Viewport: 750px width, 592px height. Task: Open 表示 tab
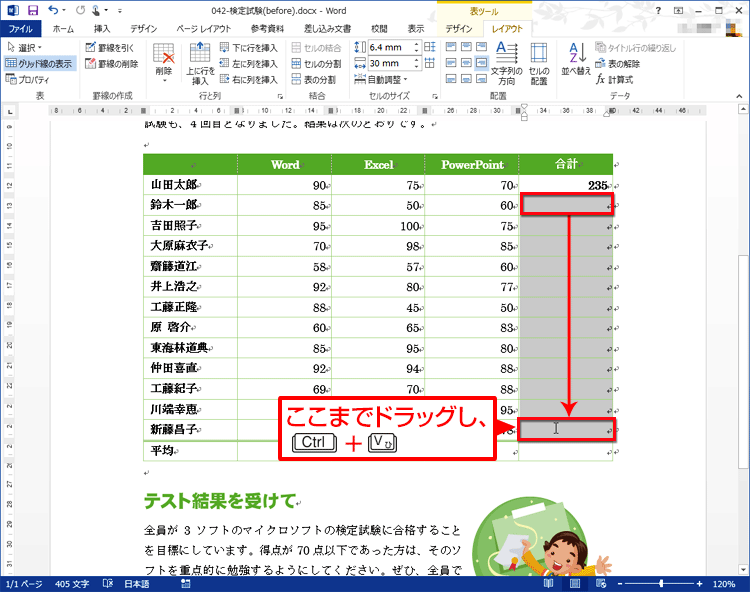pyautogui.click(x=416, y=29)
